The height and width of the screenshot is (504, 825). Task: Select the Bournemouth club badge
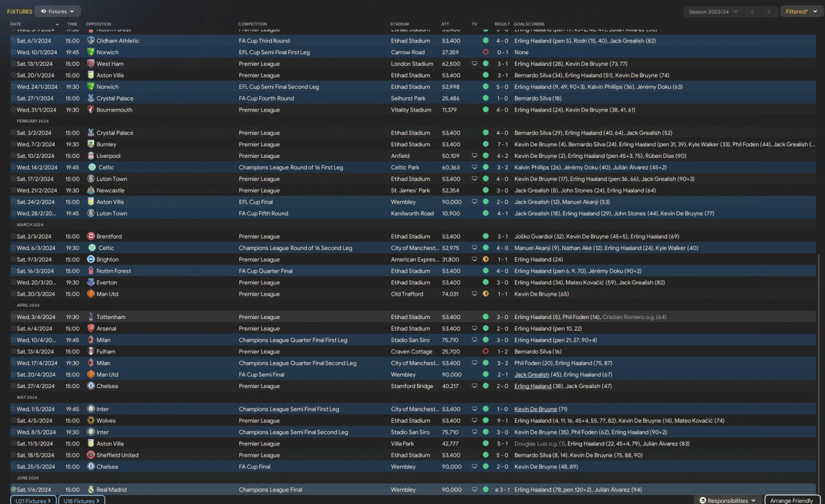pos(90,110)
